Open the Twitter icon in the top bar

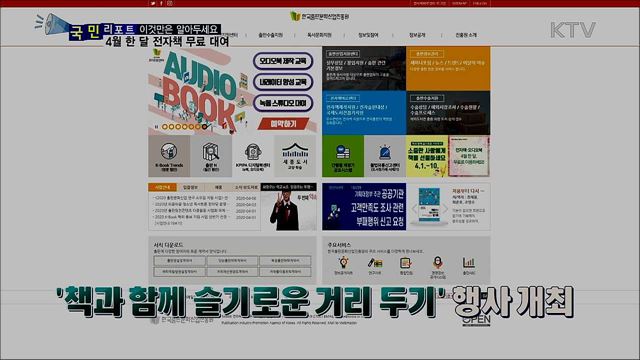tap(153, 3)
